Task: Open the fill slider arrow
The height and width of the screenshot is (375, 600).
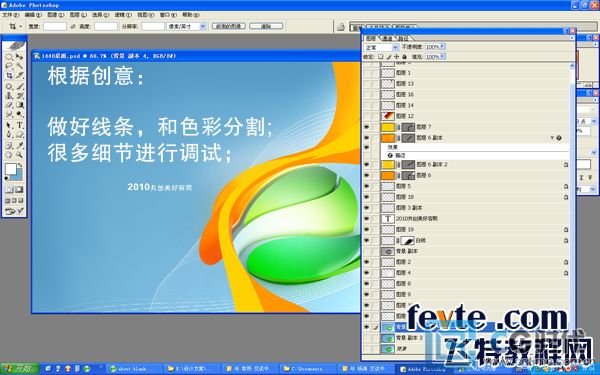Action: (443, 56)
